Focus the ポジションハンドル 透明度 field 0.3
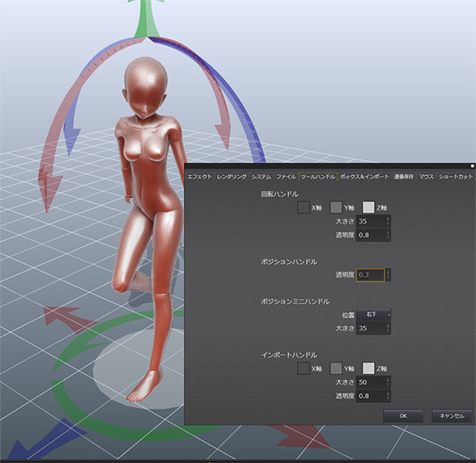Screen dimensions: 476x463 [370, 275]
